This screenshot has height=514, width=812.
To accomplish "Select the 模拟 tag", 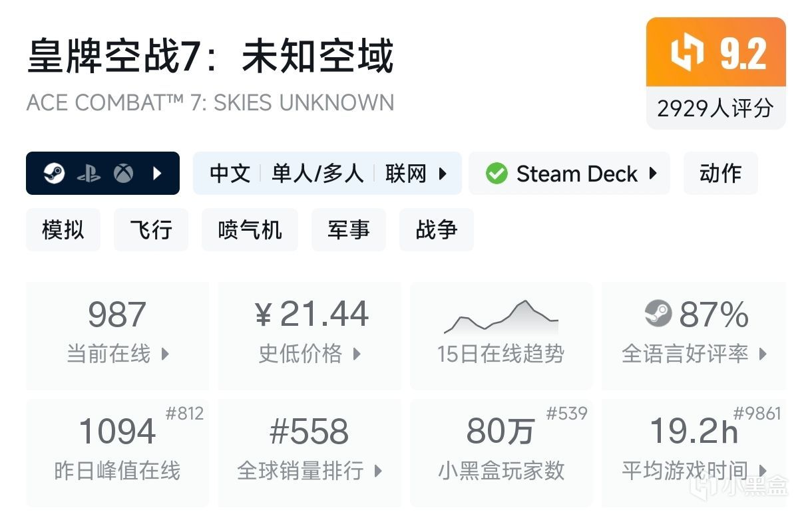I will (63, 230).
